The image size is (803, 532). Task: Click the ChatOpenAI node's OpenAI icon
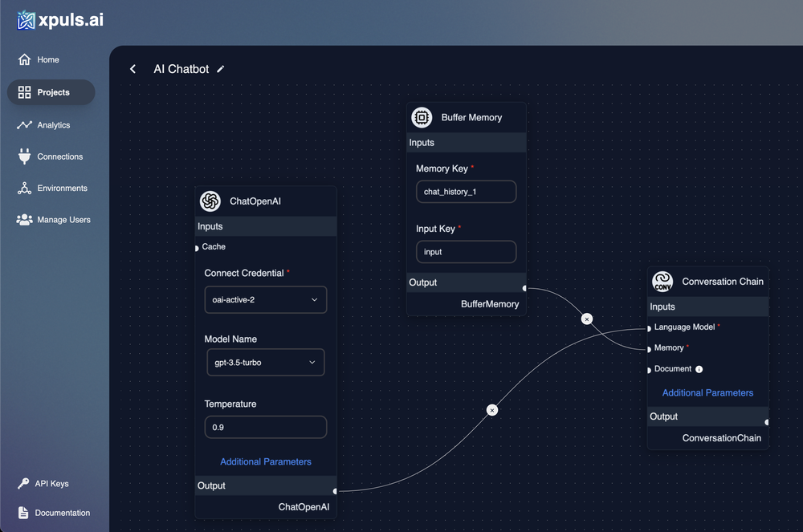pyautogui.click(x=210, y=201)
